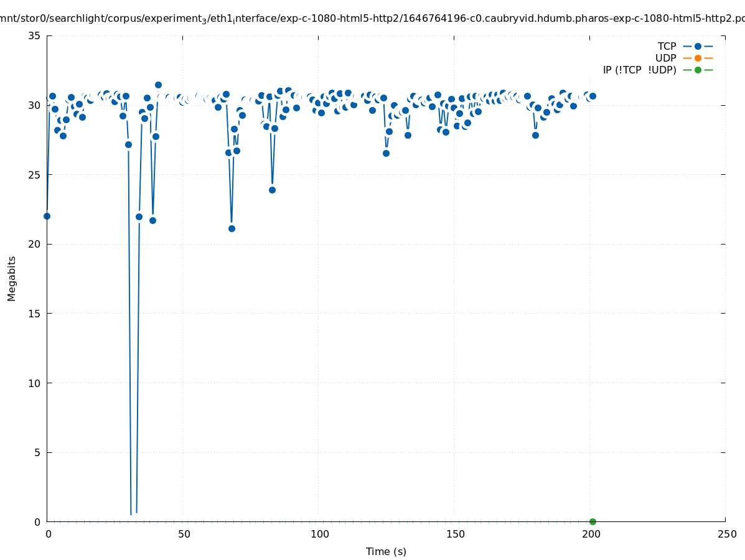Viewport: 745px width, 560px height.
Task: Select the UDP legend label
Action: (x=665, y=58)
